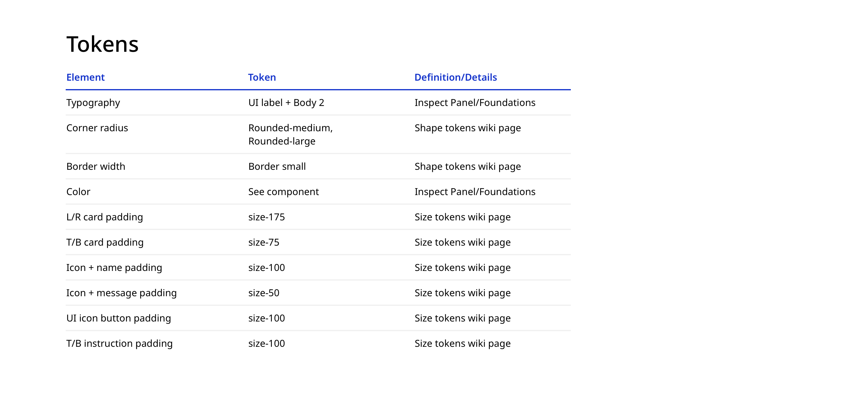The height and width of the screenshot is (410, 868).
Task: Click the size-50 token value
Action: pyautogui.click(x=264, y=293)
